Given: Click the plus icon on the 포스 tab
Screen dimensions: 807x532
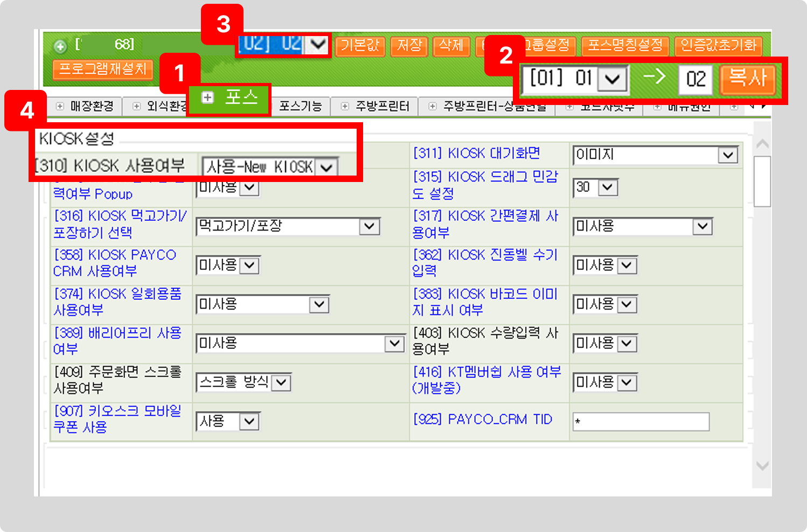Looking at the screenshot, I should point(207,97).
